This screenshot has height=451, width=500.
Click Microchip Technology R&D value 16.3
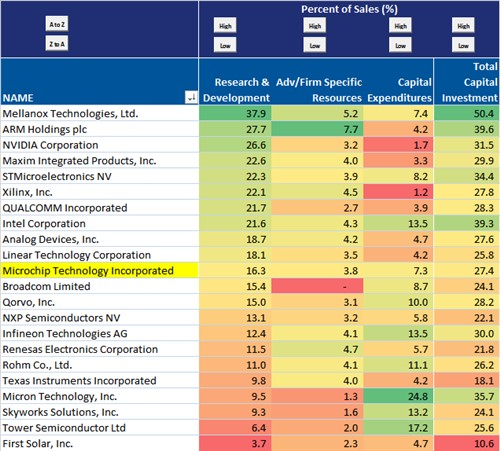235,270
